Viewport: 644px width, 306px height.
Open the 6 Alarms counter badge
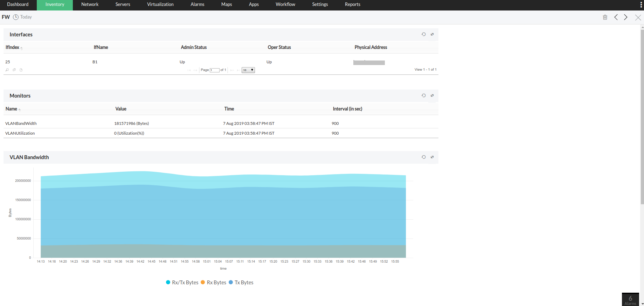[x=630, y=299]
